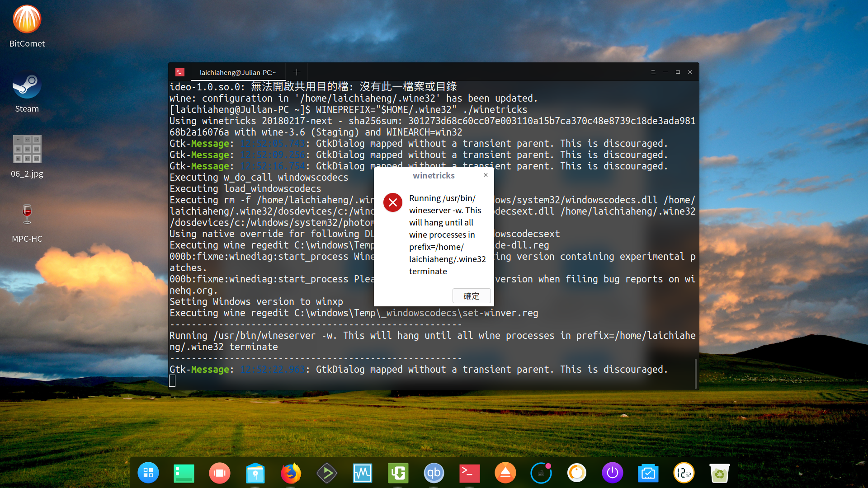Open the terminal hamburger menu
868x488 pixels.
pyautogui.click(x=653, y=72)
